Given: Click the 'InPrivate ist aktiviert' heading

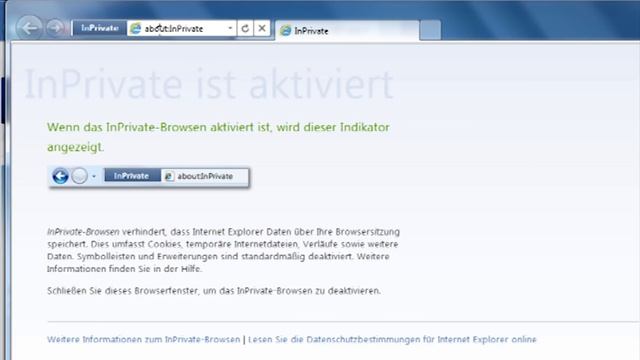Looking at the screenshot, I should click(x=209, y=84).
